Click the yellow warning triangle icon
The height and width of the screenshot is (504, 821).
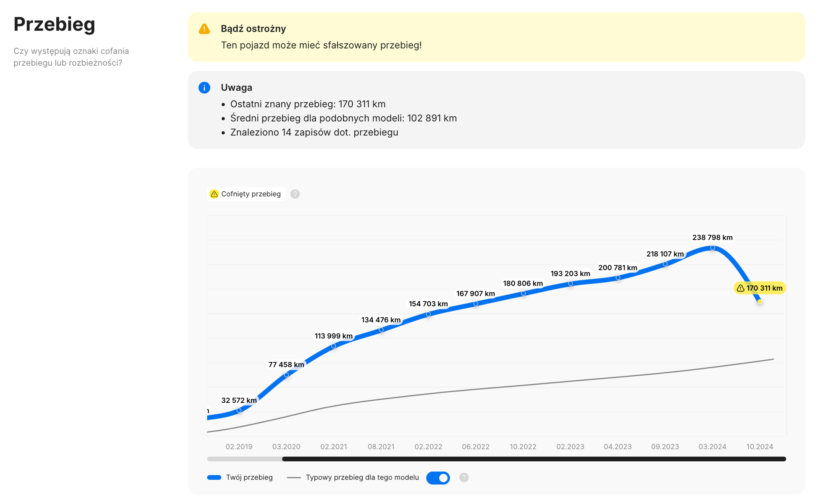tap(204, 29)
